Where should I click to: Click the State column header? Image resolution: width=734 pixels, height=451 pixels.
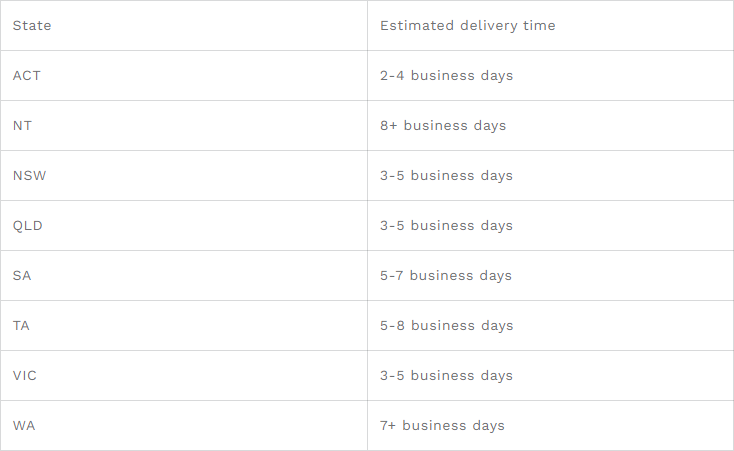coord(184,25)
